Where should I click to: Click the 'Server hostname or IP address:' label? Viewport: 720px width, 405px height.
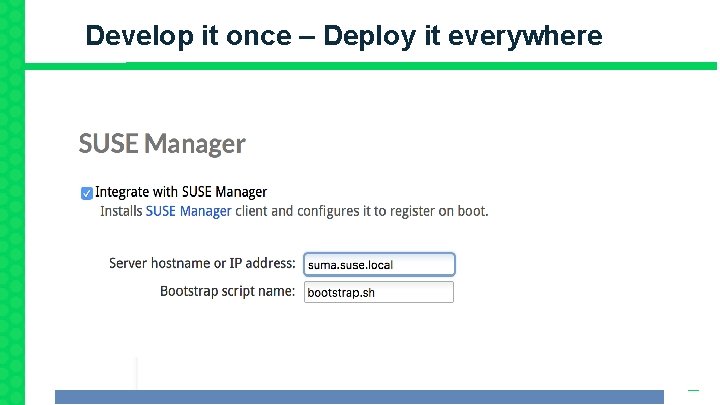click(202, 263)
